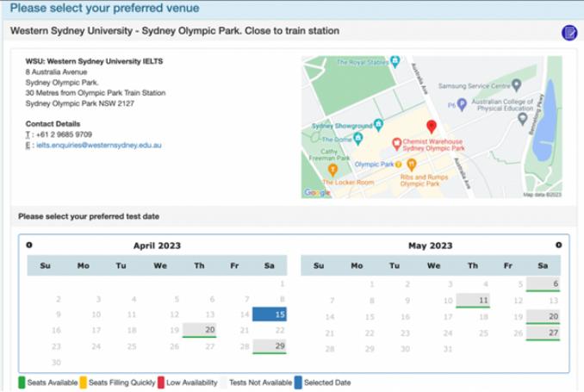Click the phone number +61 2 9685 9709
The image size is (584, 392).
[64, 134]
